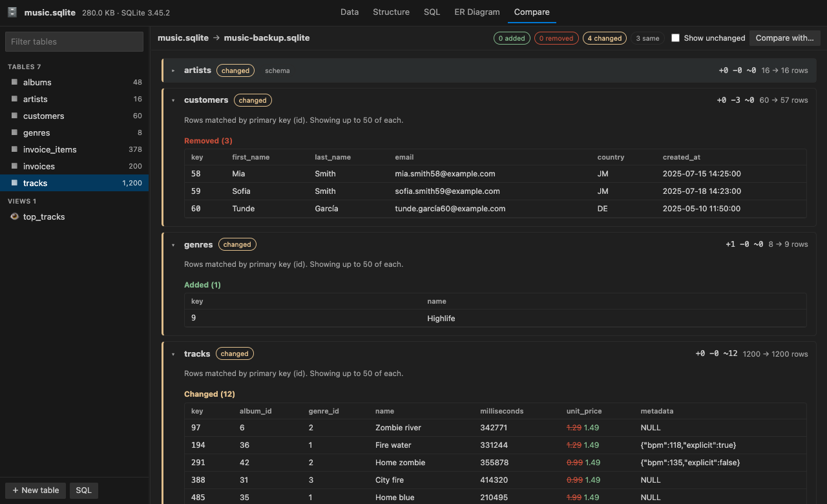Click the customers table icon in sidebar
Screen dimensions: 827x504
pos(14,116)
